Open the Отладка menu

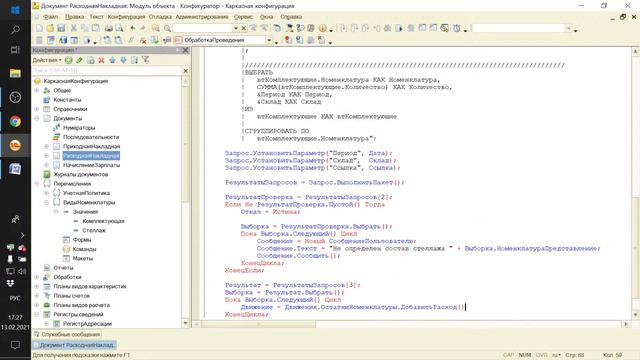(160, 17)
